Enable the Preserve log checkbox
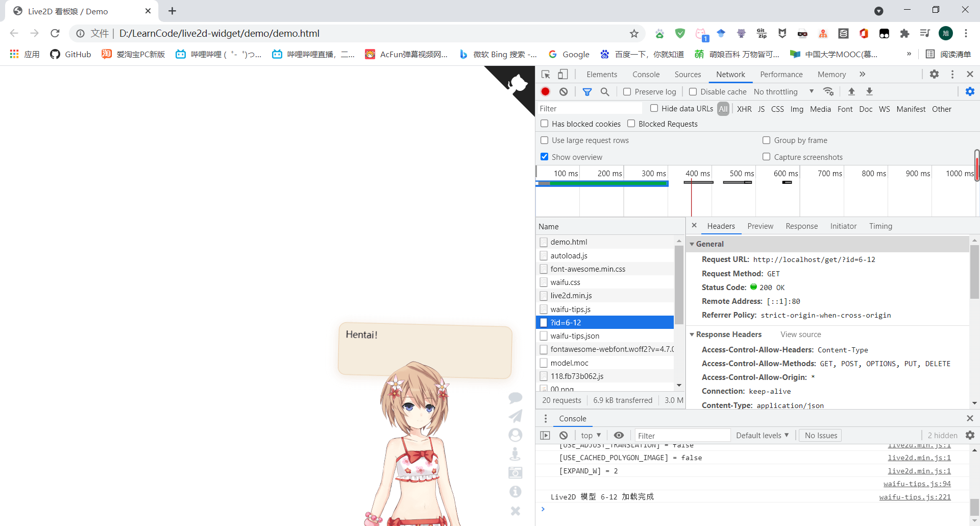The height and width of the screenshot is (526, 980). point(627,91)
